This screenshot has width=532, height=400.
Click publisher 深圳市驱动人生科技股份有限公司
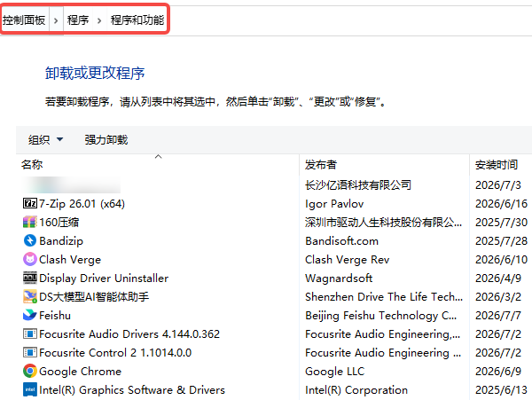click(383, 223)
